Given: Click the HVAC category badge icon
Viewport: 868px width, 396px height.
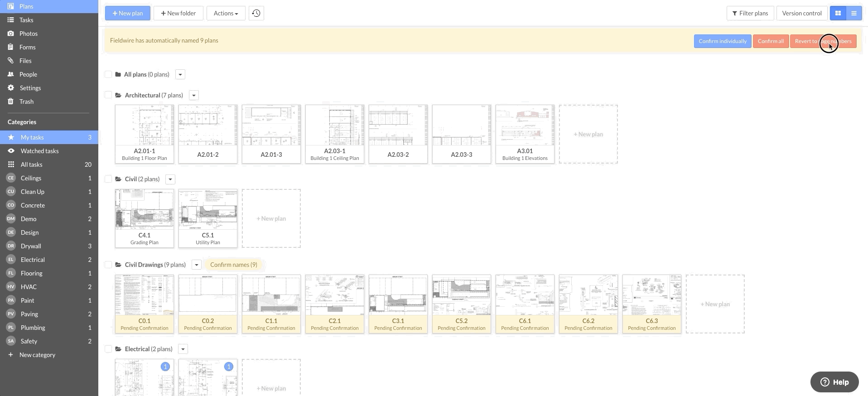Looking at the screenshot, I should 11,287.
